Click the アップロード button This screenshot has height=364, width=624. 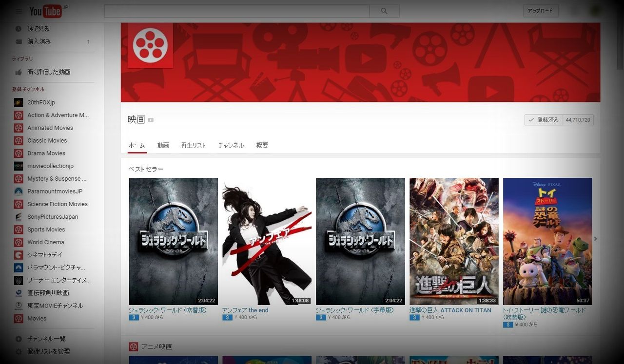[541, 11]
